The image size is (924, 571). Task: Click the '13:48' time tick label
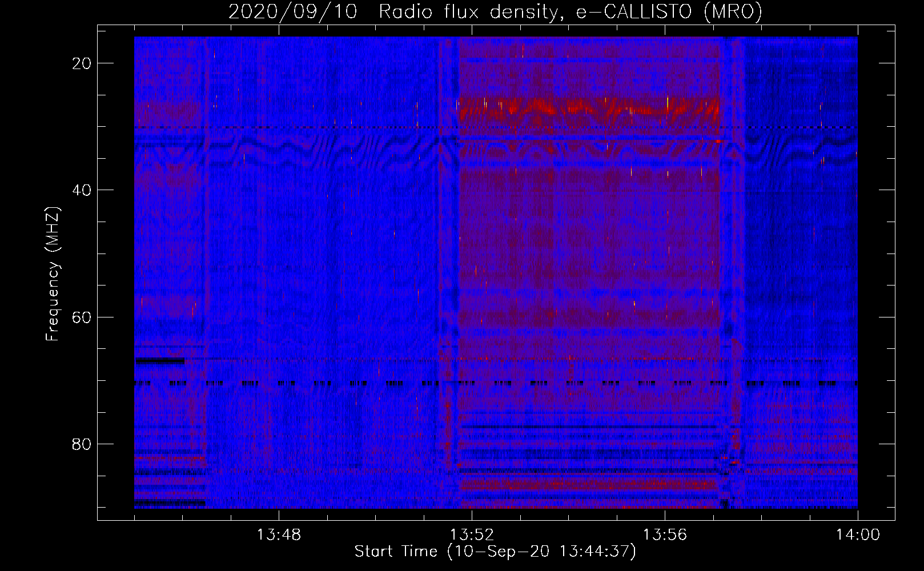coord(279,535)
